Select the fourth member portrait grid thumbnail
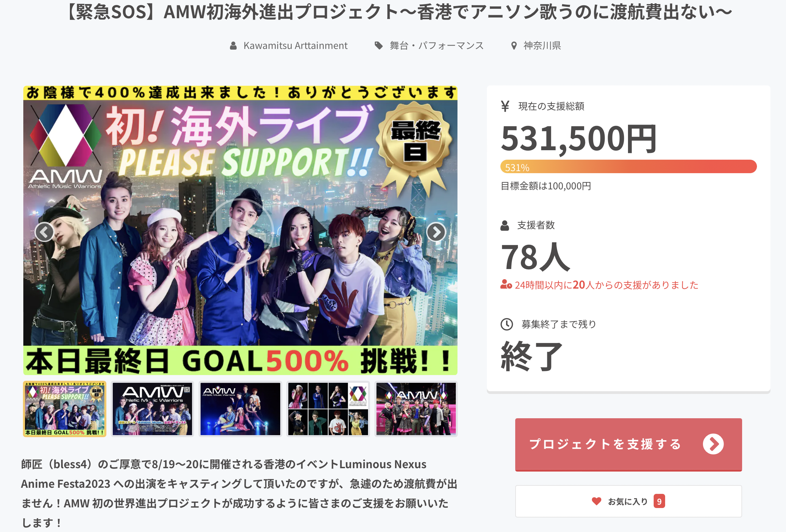The width and height of the screenshot is (786, 532). click(328, 409)
